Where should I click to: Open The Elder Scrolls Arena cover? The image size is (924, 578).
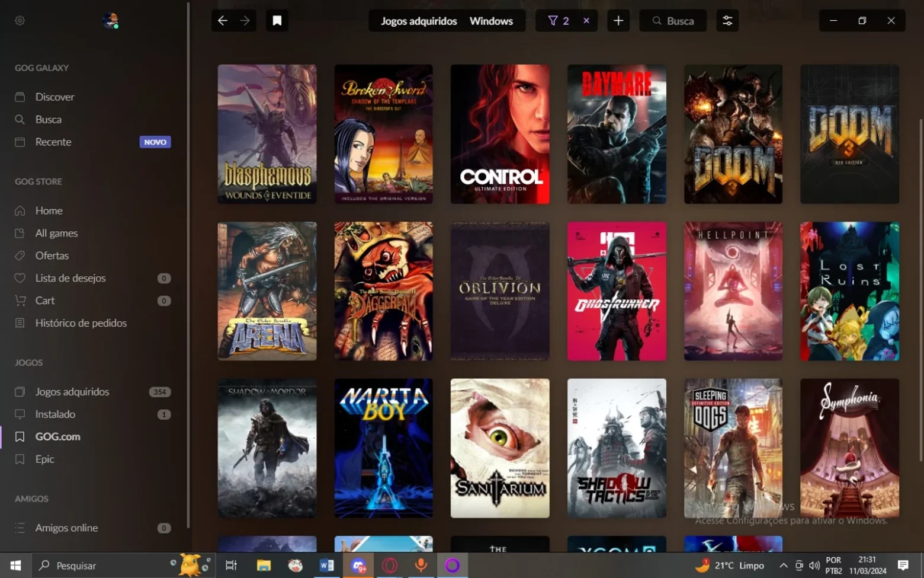[x=267, y=291]
